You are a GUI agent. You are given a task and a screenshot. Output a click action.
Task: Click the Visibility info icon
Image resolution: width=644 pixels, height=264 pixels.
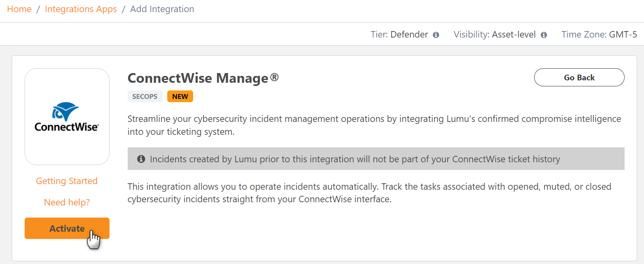[x=544, y=35]
